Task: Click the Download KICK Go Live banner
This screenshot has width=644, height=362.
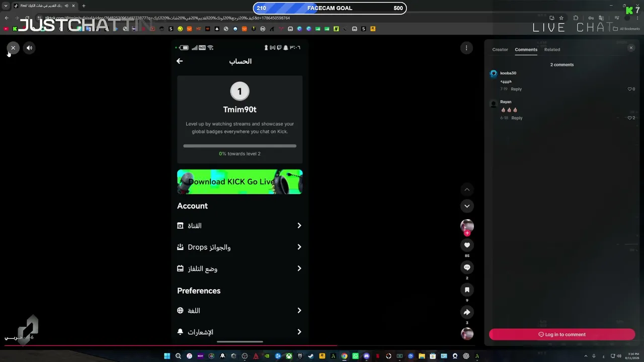Action: 239,182
